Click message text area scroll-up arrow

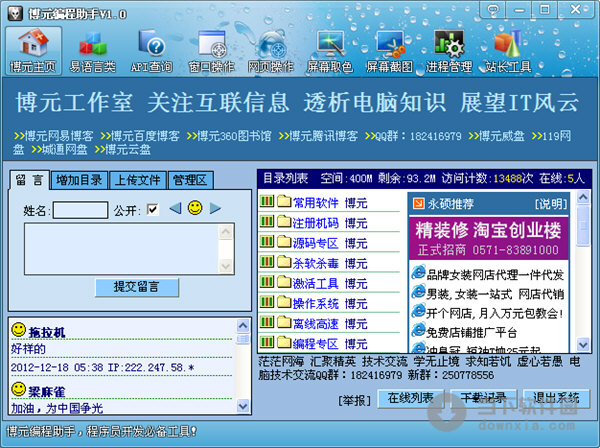tap(226, 231)
